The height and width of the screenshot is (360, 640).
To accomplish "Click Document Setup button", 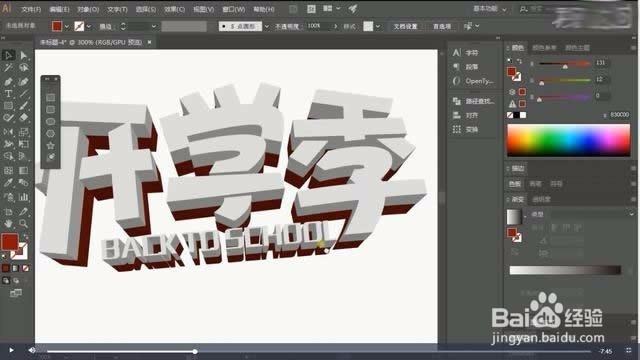I will coord(405,27).
